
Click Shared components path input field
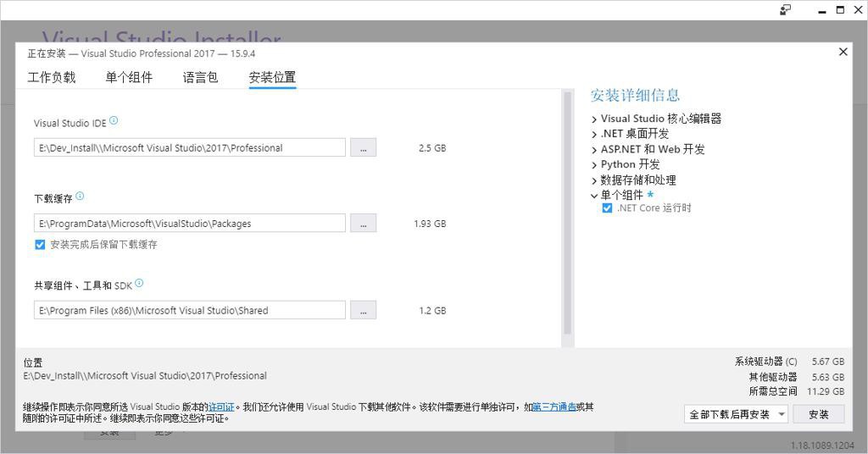pyautogui.click(x=190, y=310)
